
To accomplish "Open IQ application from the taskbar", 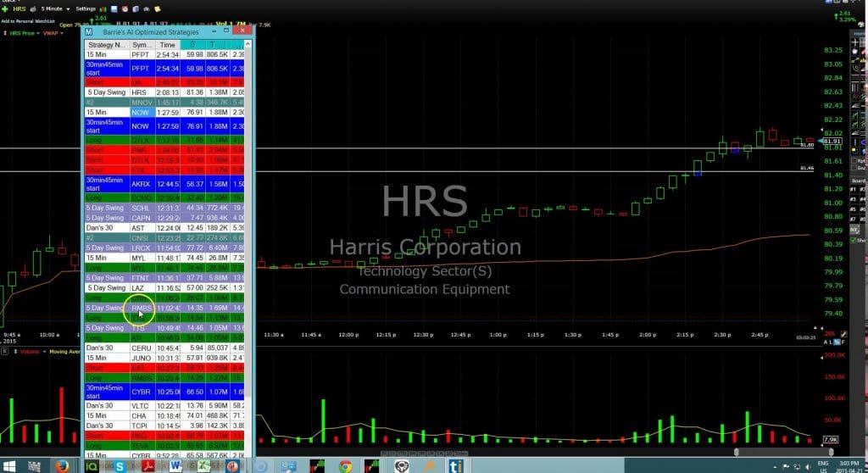I will tap(92, 466).
